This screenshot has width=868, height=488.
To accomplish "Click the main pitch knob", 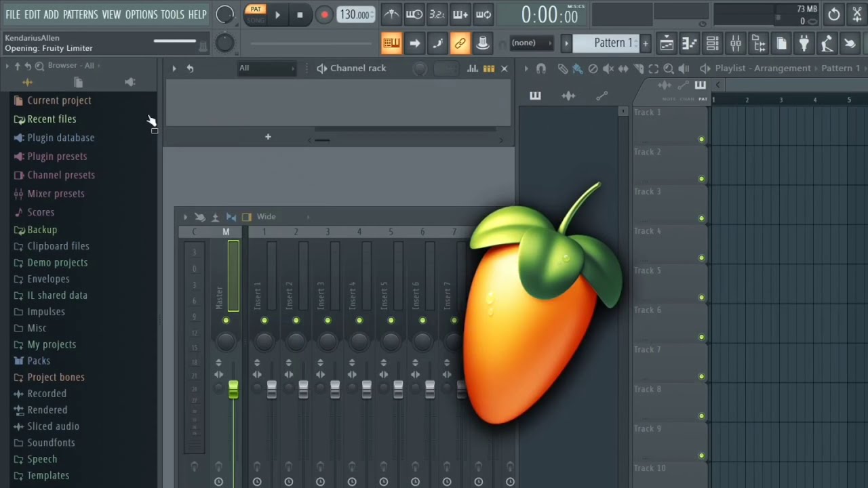I will (x=224, y=43).
